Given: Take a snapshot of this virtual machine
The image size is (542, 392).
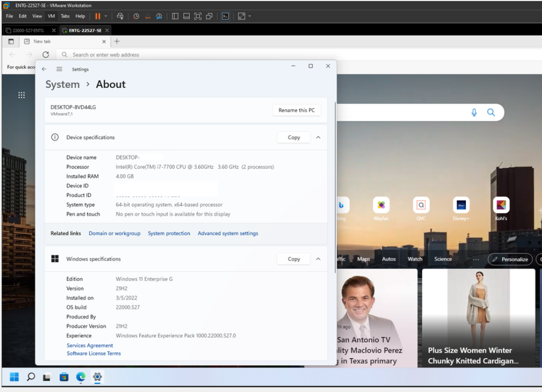Looking at the screenshot, I should tap(136, 16).
